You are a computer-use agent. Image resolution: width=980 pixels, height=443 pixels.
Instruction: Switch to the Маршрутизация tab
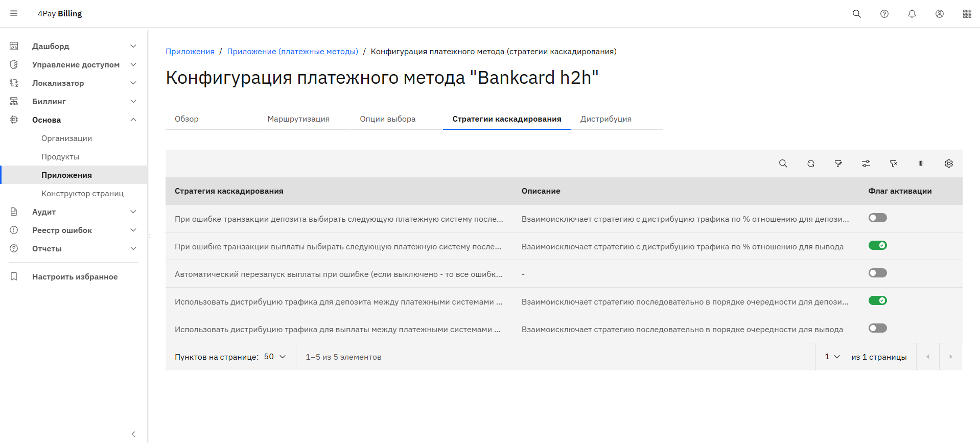click(298, 119)
